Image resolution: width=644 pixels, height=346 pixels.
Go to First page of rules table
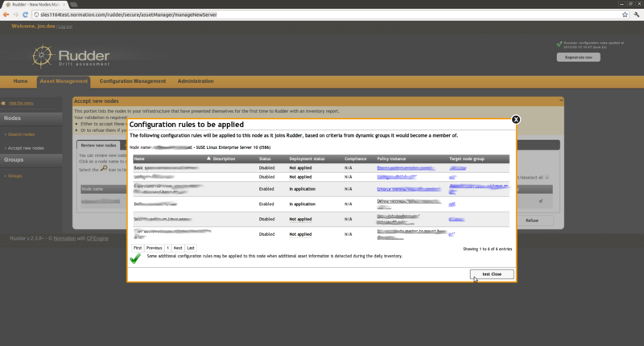pyautogui.click(x=138, y=248)
